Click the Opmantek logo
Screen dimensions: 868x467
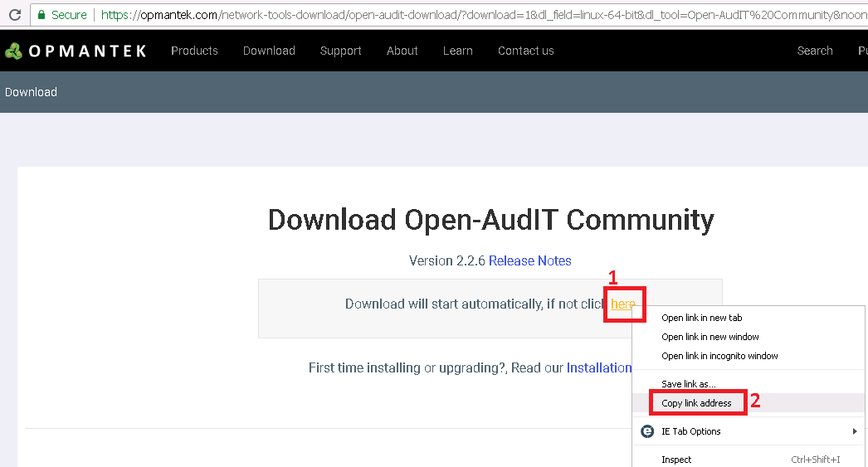pos(76,51)
